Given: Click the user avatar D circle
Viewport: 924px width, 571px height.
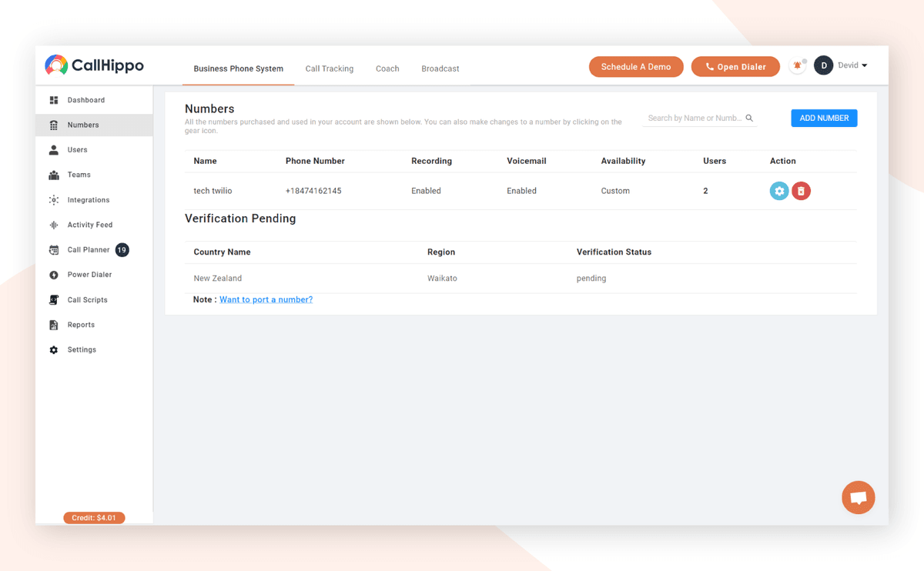Looking at the screenshot, I should tap(824, 66).
